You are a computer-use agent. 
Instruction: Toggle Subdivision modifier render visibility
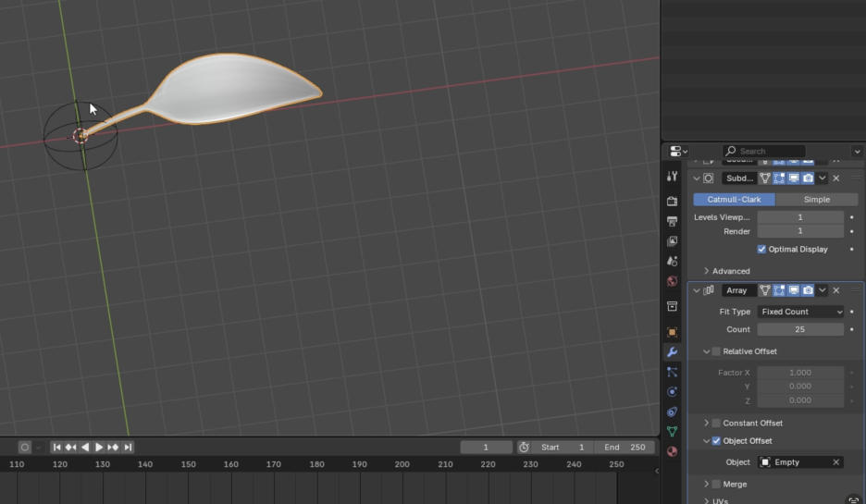[808, 178]
